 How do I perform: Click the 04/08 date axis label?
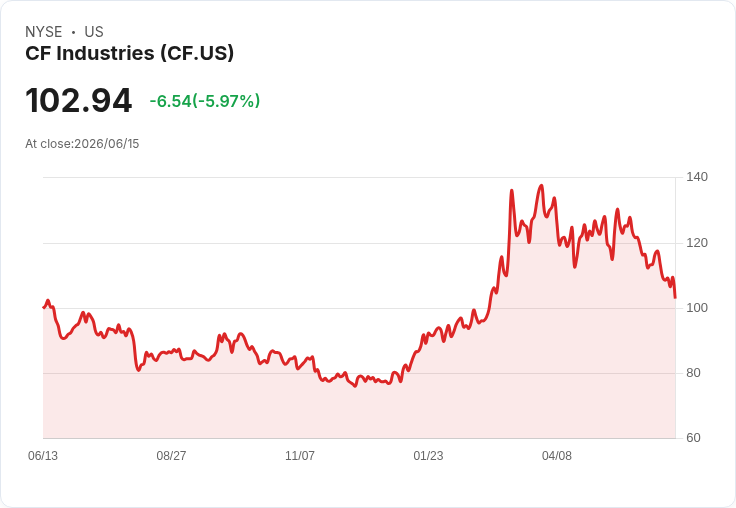click(557, 455)
